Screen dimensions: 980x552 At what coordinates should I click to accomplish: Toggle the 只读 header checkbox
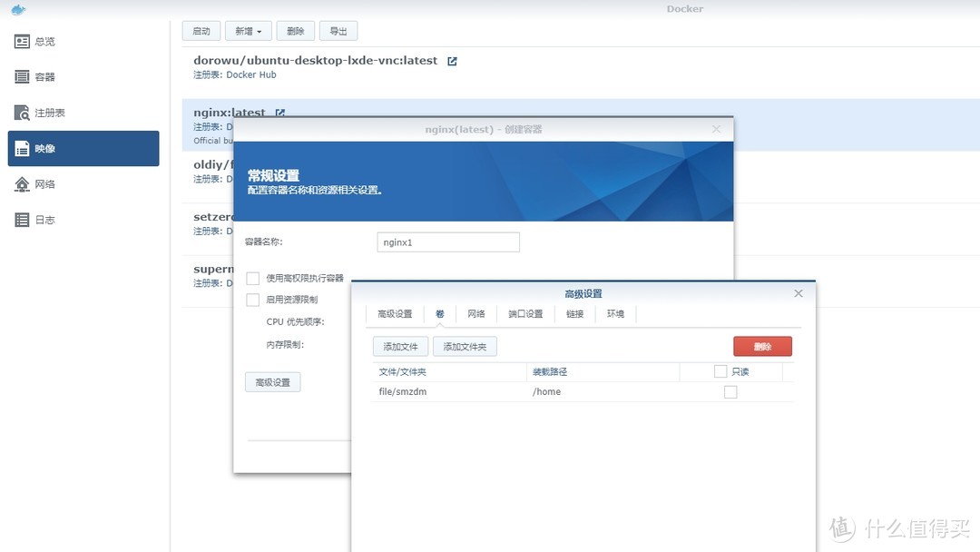(x=720, y=371)
